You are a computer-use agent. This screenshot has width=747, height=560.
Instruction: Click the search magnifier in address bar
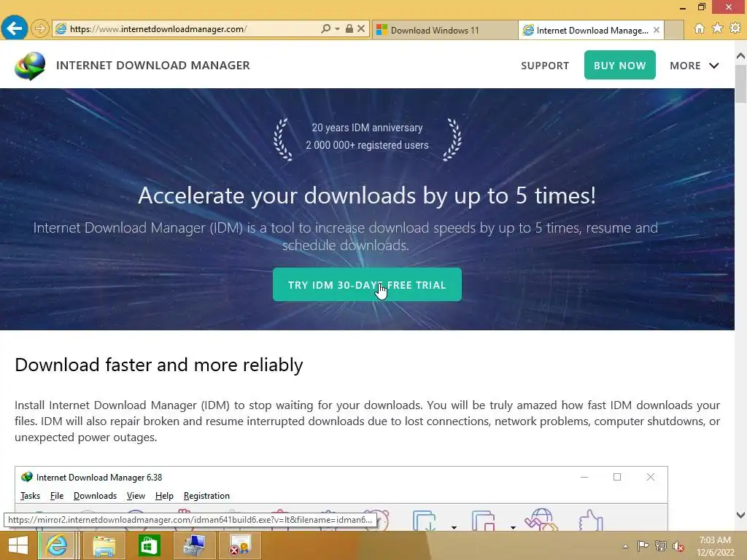[x=326, y=29]
